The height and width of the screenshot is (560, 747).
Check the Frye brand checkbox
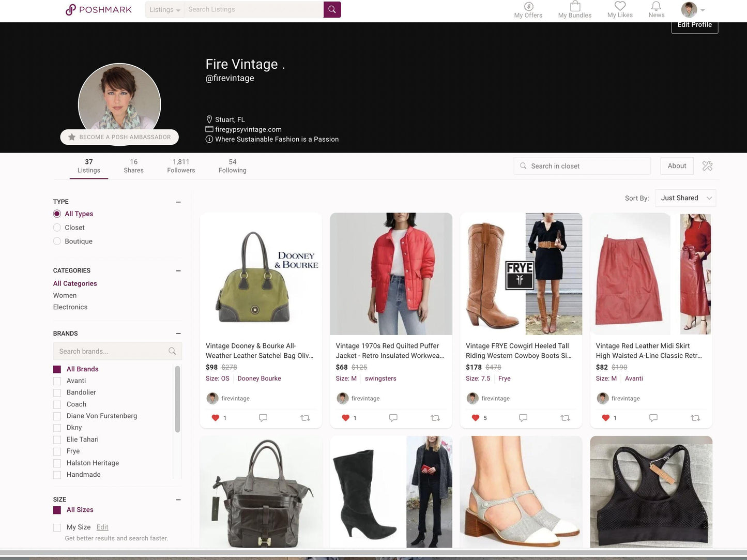coord(57,451)
